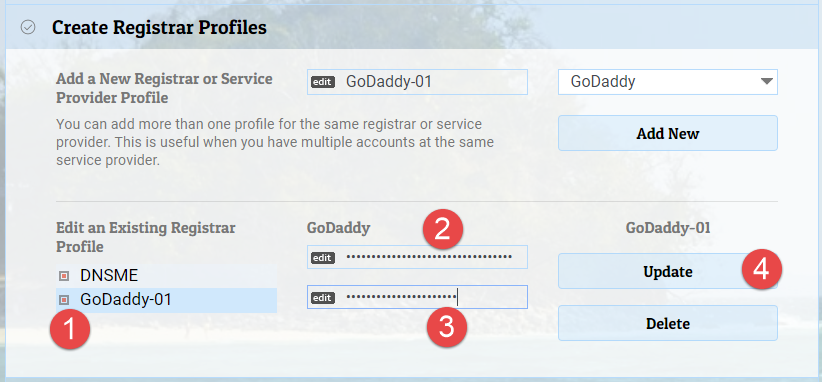Viewport: 822px width, 382px height.
Task: Click the edit badge on the second masked field
Action: click(x=322, y=298)
